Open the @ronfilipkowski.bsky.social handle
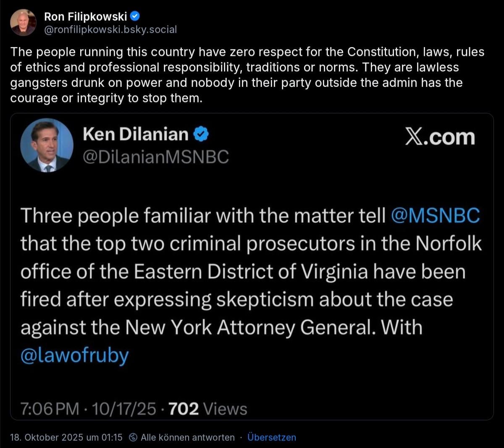The image size is (504, 448). click(110, 29)
